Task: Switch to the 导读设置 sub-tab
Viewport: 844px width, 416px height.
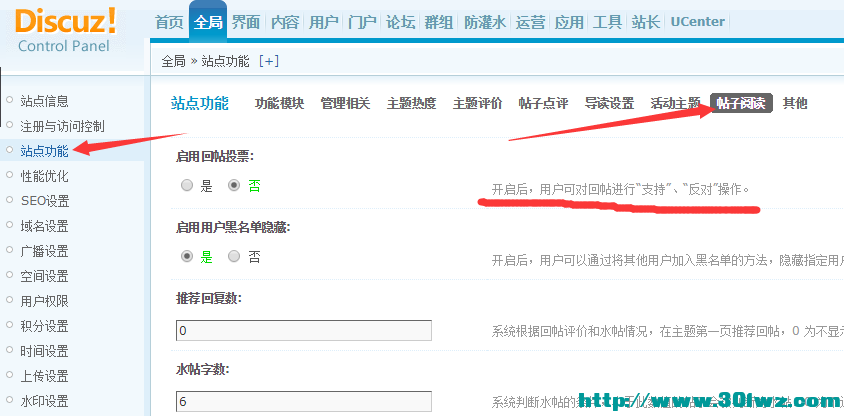Action: [x=609, y=103]
